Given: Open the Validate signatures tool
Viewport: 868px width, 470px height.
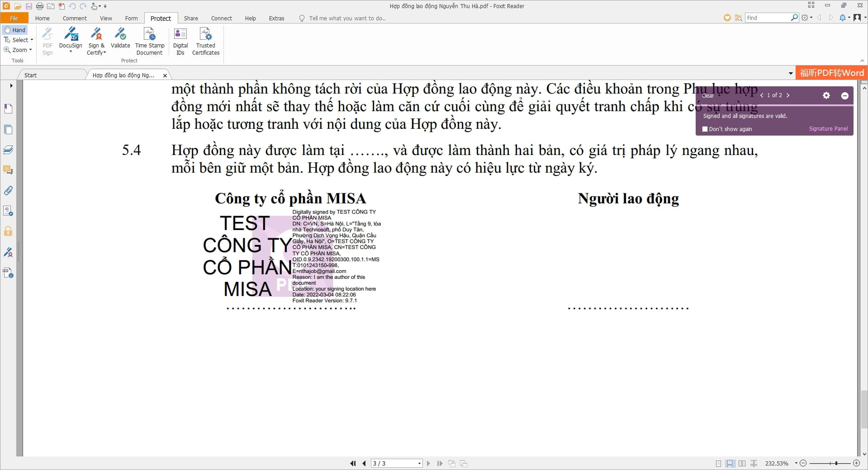Looking at the screenshot, I should point(120,35).
